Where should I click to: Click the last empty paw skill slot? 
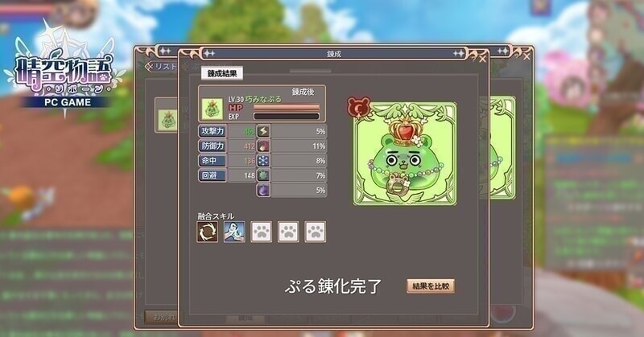point(316,232)
